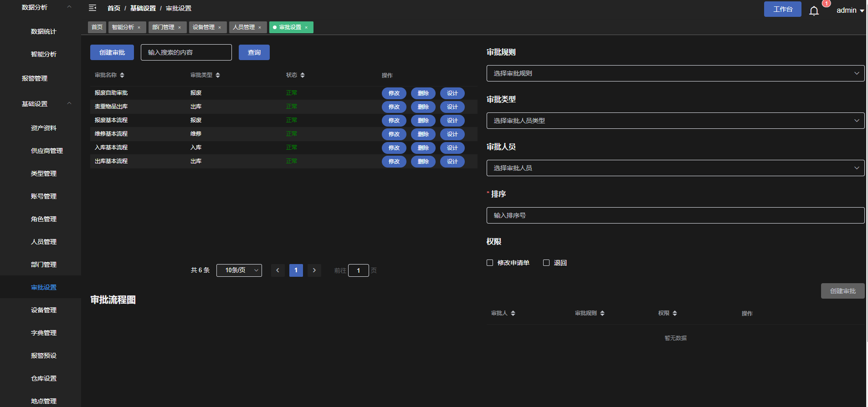This screenshot has height=407, width=868.
Task: Open 供应商管理 in the sidebar
Action: (47, 151)
